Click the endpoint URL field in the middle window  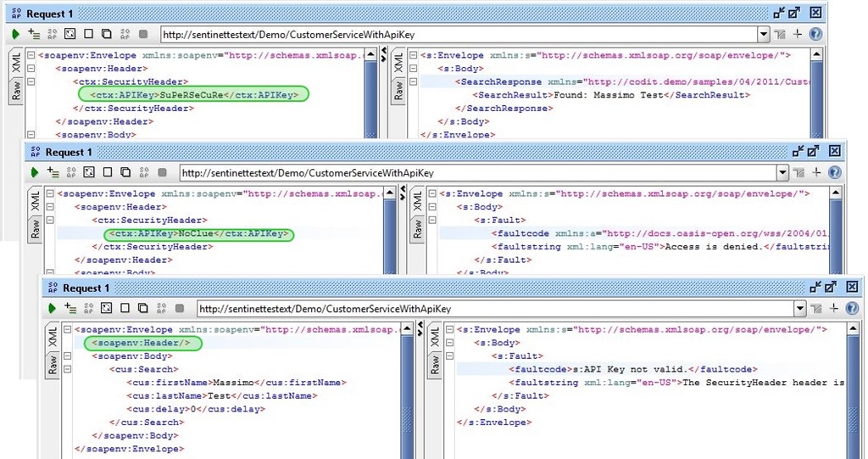point(475,172)
